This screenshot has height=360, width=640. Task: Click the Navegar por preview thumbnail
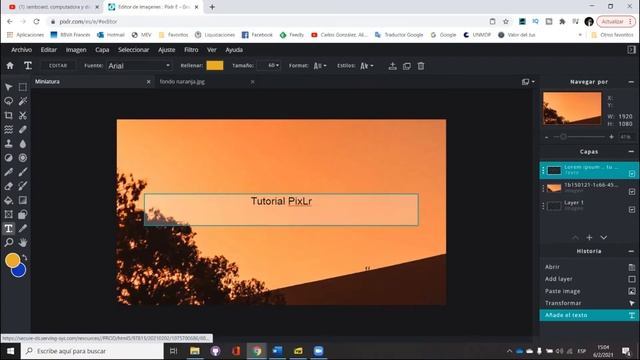click(x=572, y=108)
